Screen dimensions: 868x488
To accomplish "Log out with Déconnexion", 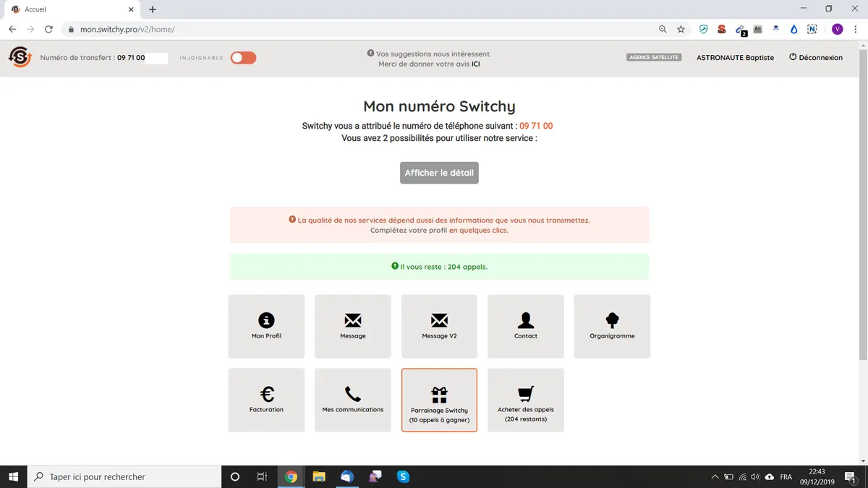I will coord(816,58).
